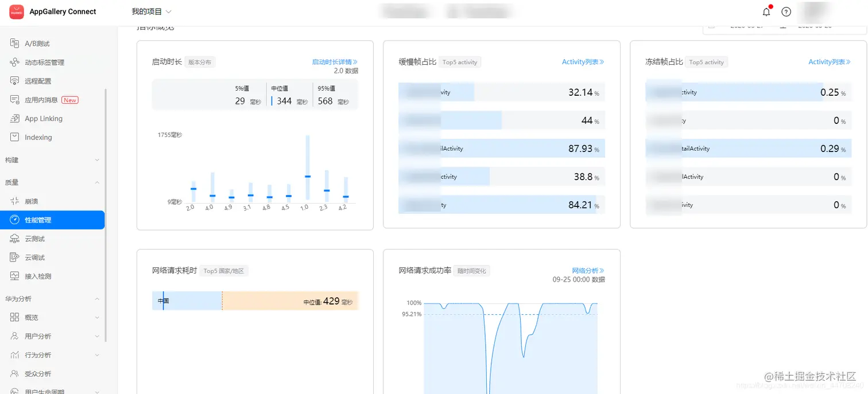Click the A/B测试 sidebar icon
This screenshot has width=868, height=394.
click(x=15, y=44)
